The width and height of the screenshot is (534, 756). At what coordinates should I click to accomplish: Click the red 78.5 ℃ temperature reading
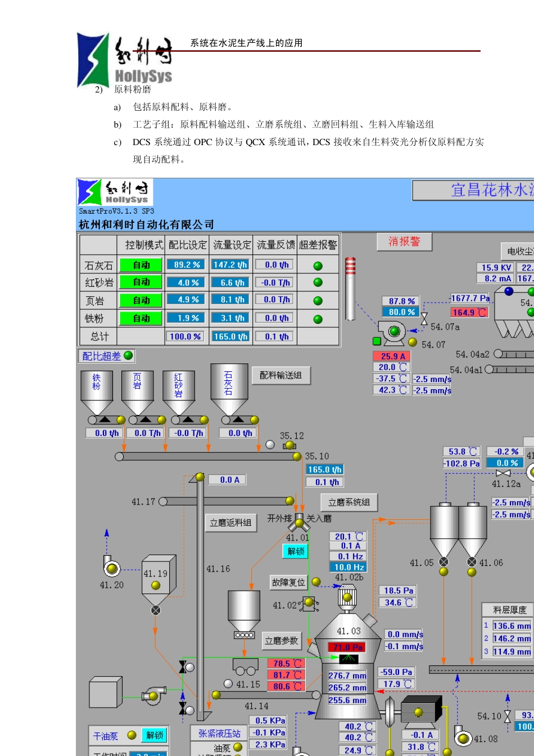pyautogui.click(x=286, y=664)
